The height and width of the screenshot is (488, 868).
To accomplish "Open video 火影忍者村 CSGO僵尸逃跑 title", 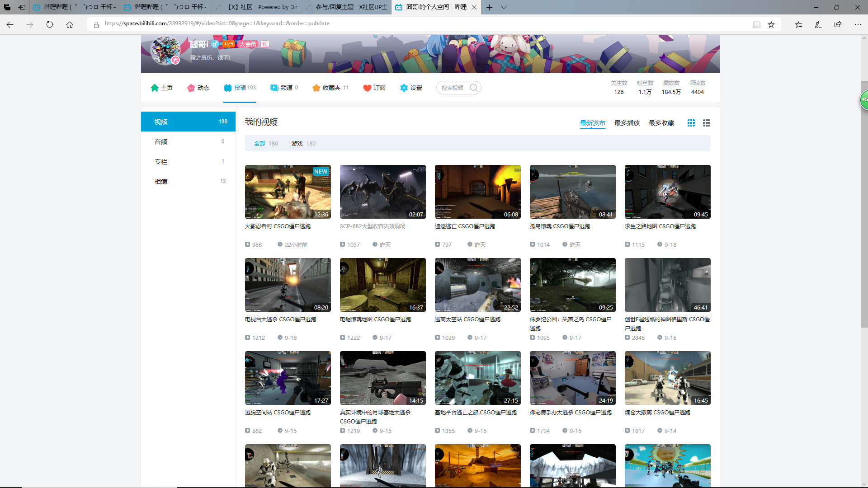I will [x=278, y=226].
